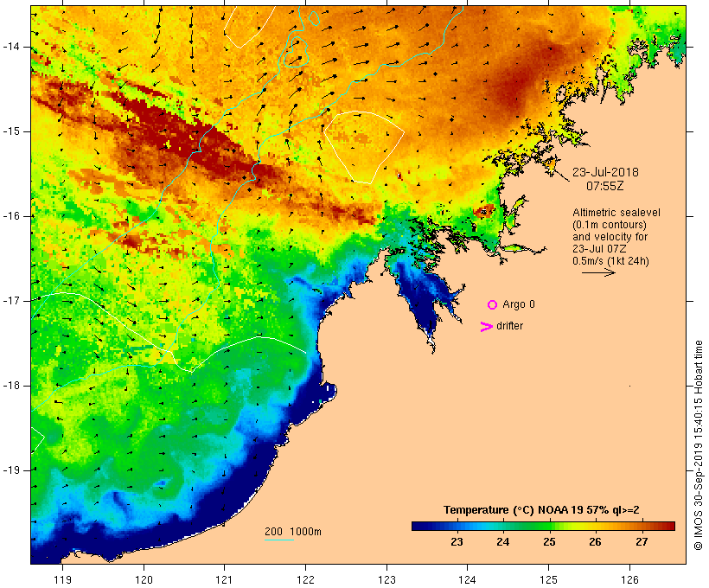Click the 122 longitude axis label

pyautogui.click(x=305, y=580)
